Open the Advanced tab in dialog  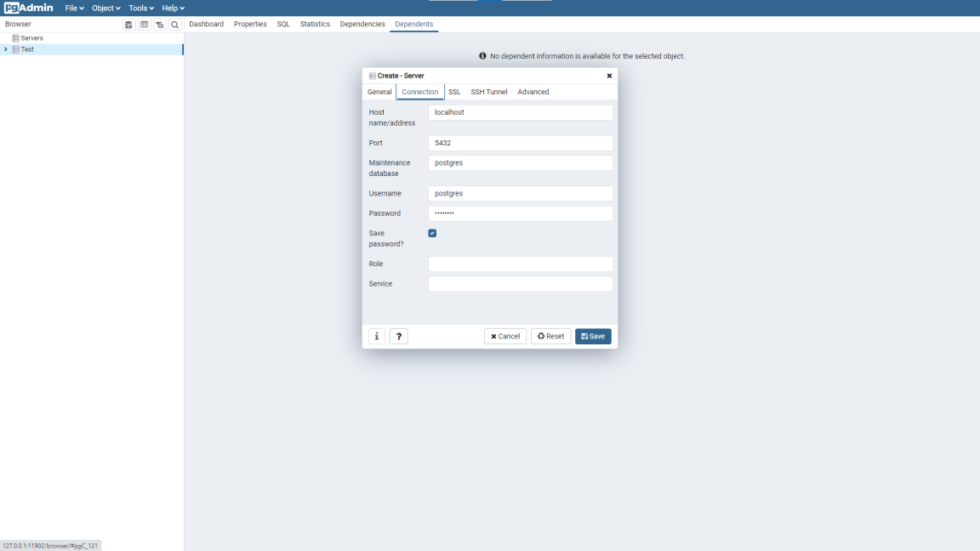pos(533,92)
